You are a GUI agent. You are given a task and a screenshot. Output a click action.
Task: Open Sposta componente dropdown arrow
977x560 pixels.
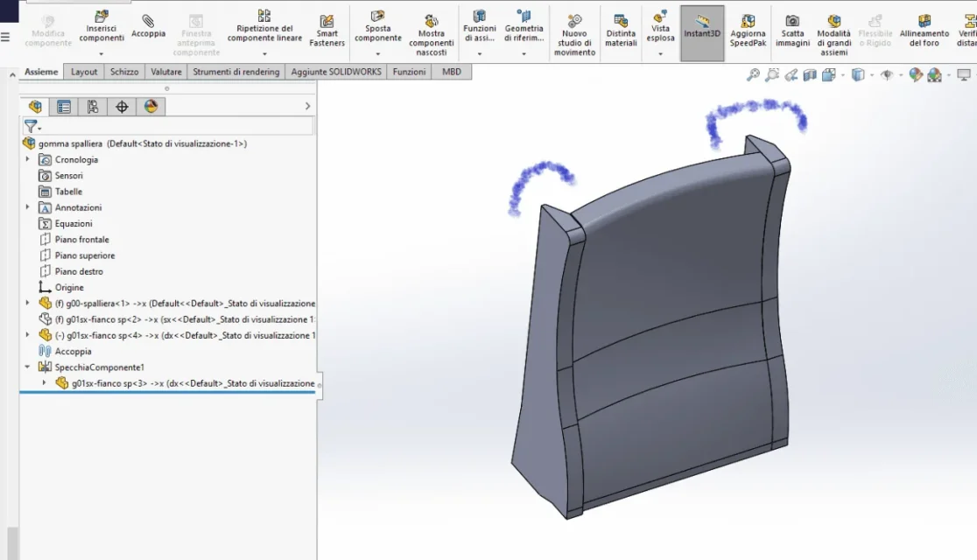377,54
